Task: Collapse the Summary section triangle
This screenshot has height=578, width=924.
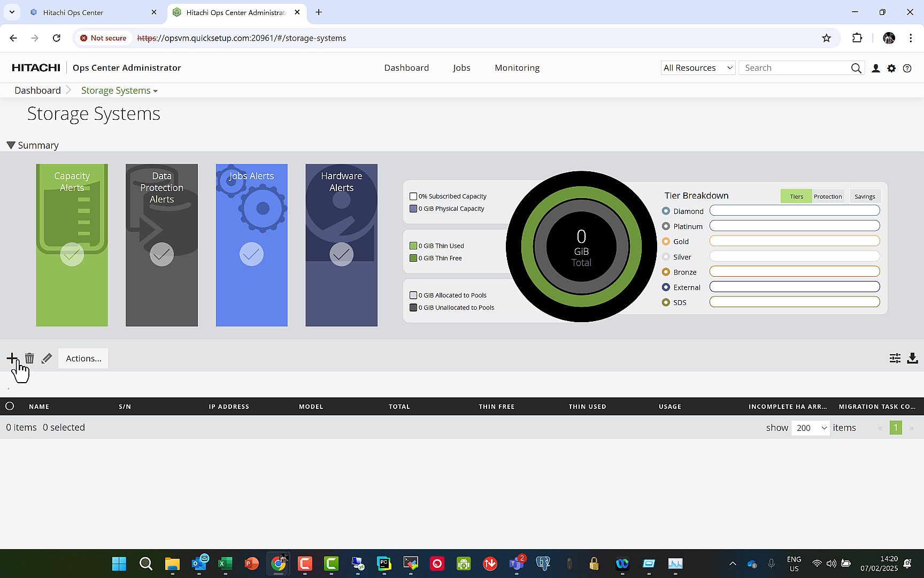Action: 11,145
